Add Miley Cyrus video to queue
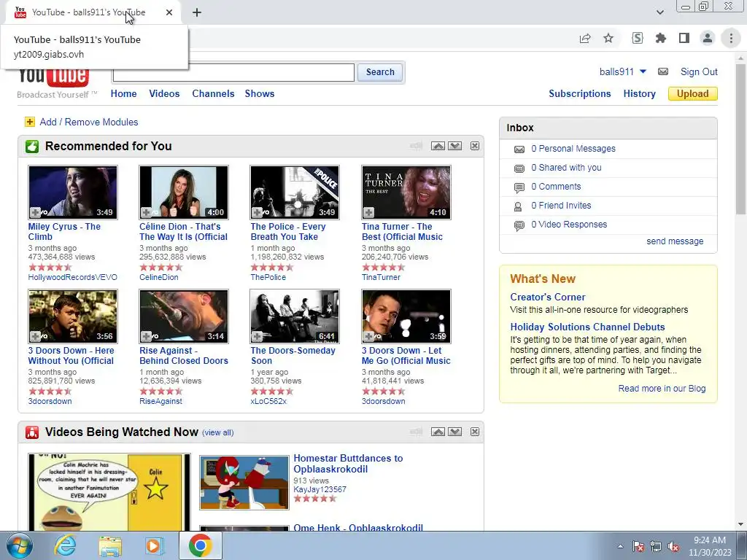 [x=36, y=212]
